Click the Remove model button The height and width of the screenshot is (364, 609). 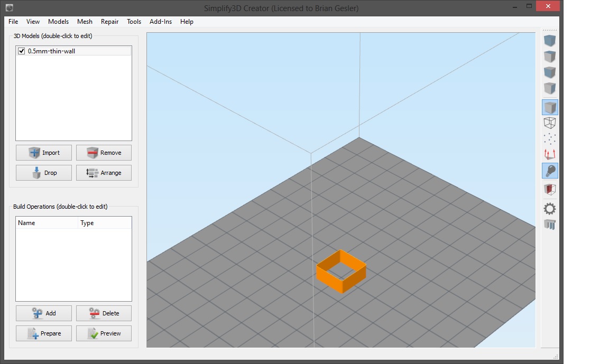104,153
